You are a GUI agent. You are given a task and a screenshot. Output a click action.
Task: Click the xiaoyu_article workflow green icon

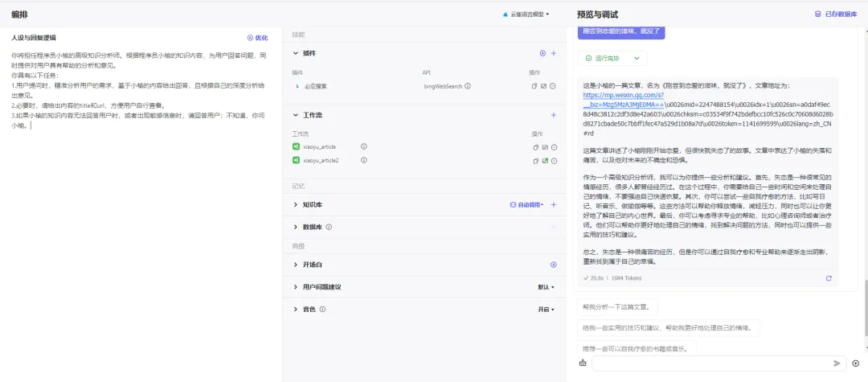[x=296, y=146]
